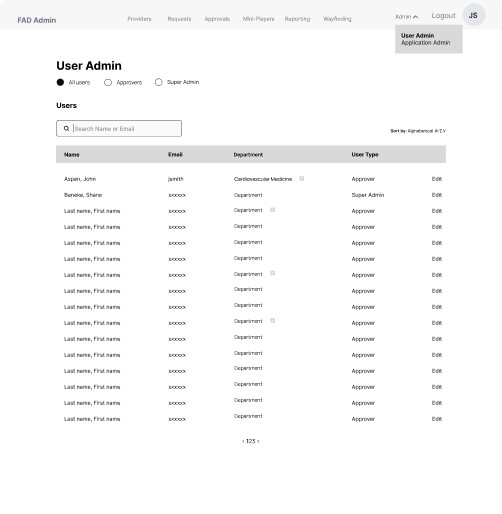The image size is (502, 514).
Task: Open the Mini-Players nav item
Action: tap(258, 19)
